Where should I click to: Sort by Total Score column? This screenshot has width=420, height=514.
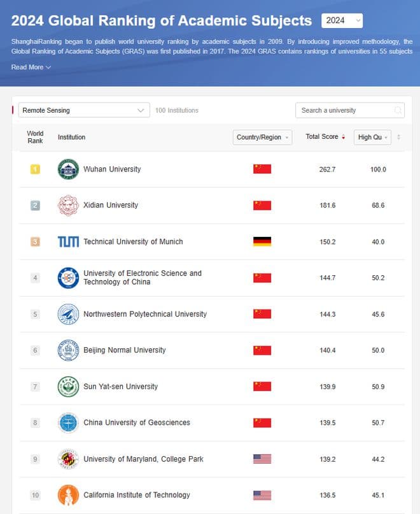click(325, 137)
